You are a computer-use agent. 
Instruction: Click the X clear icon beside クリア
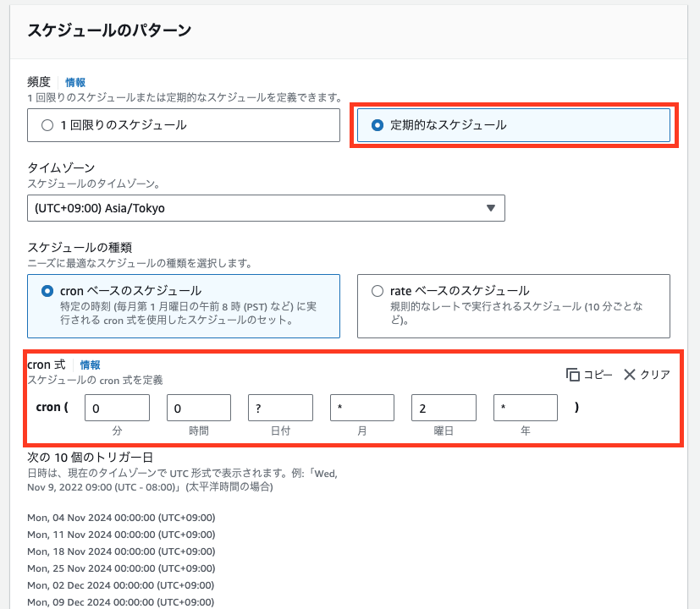630,375
